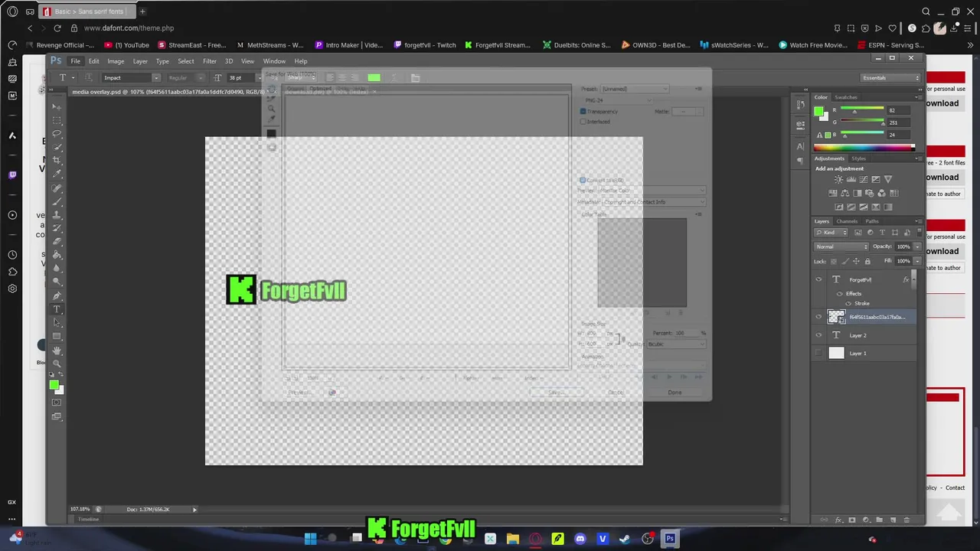
Task: Open Photoshop from the Windows taskbar
Action: point(670,539)
